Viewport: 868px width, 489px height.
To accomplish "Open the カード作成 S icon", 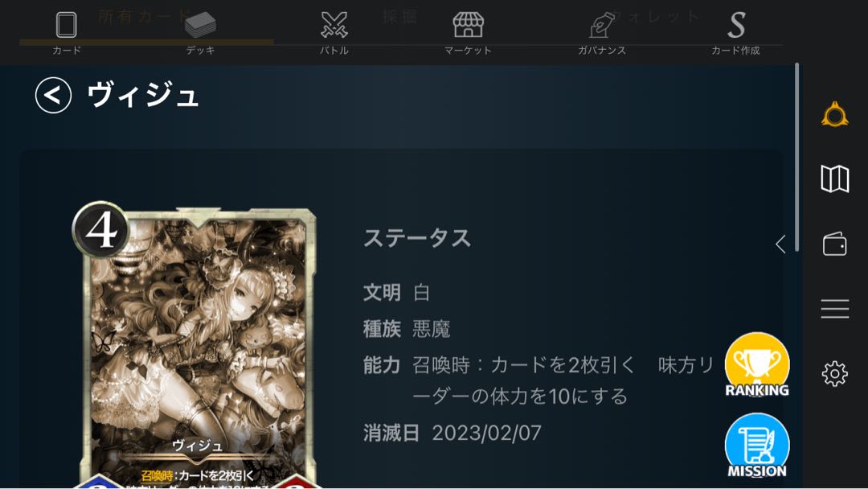I will 736,26.
